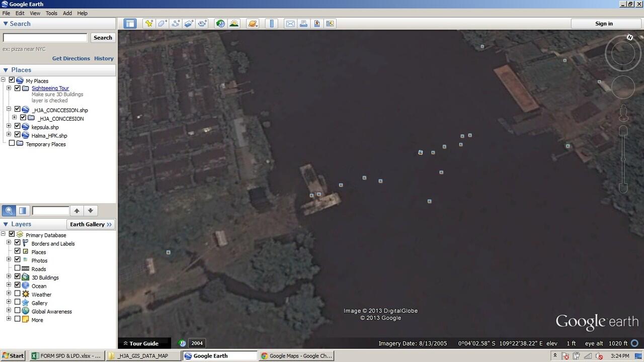Expand the Gallery layer node
This screenshot has height=362, width=644.
[9, 302]
